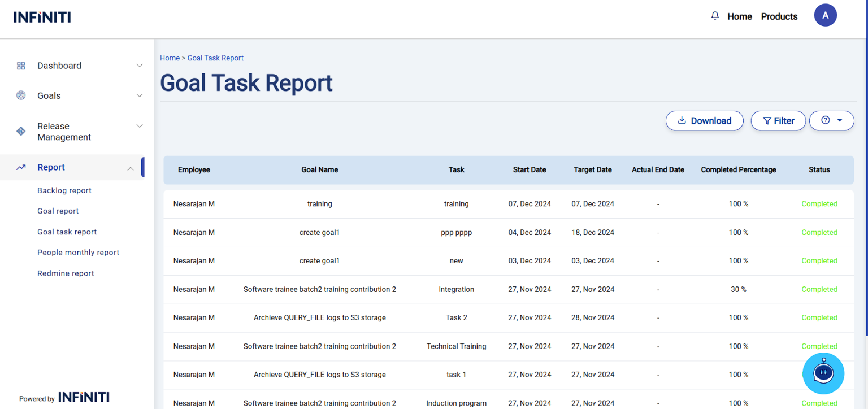The image size is (868, 409).
Task: Click the Report trend line icon
Action: click(21, 167)
